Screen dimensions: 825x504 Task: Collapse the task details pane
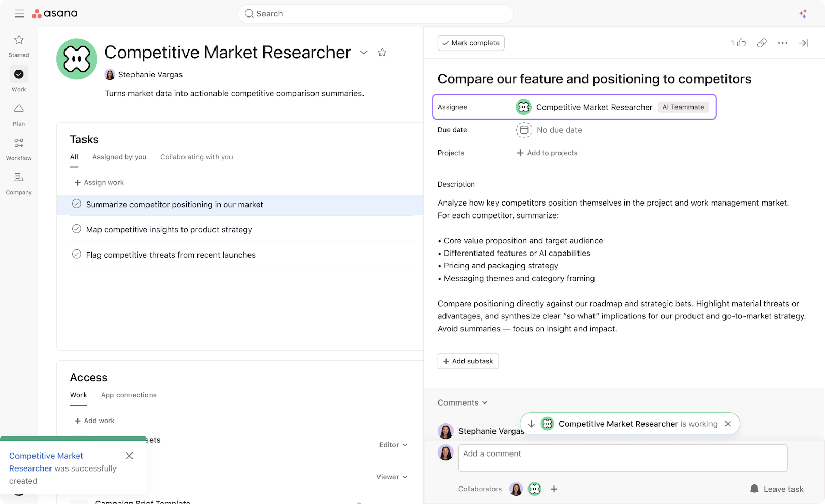[803, 43]
